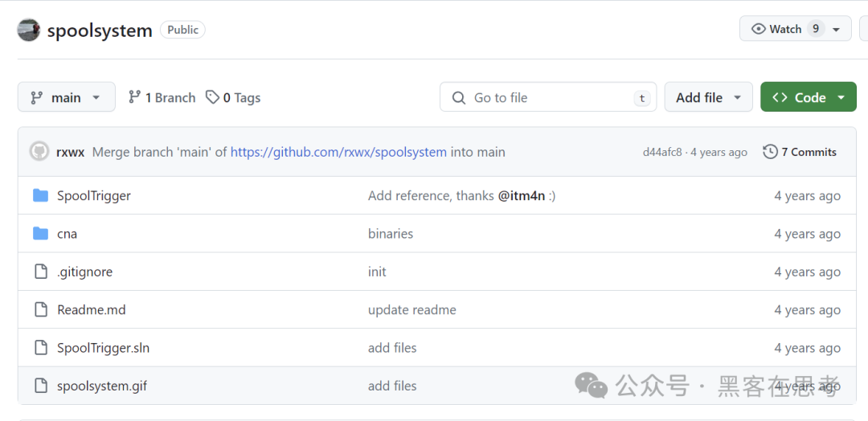This screenshot has width=868, height=421.
Task: Open the spoolsystem.gif file
Action: click(102, 386)
